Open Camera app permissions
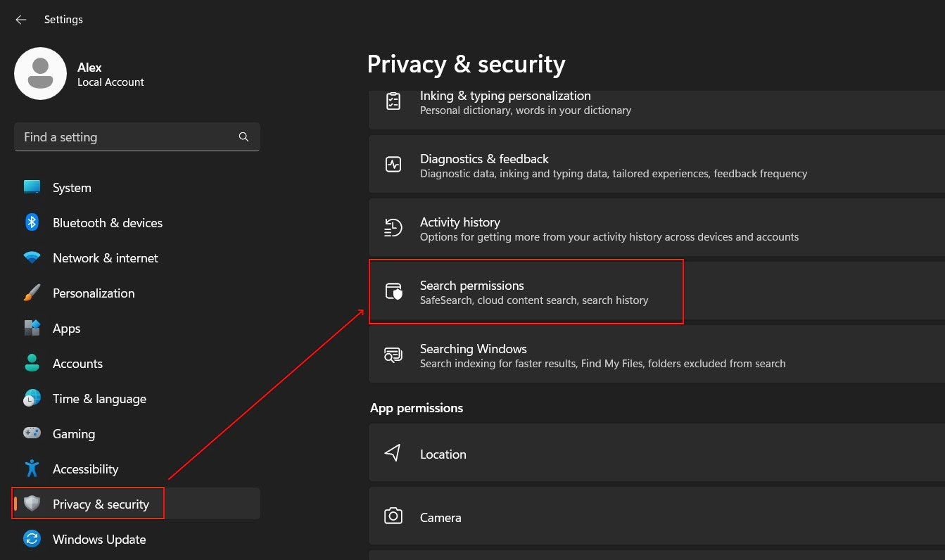This screenshot has width=945, height=560. click(657, 516)
